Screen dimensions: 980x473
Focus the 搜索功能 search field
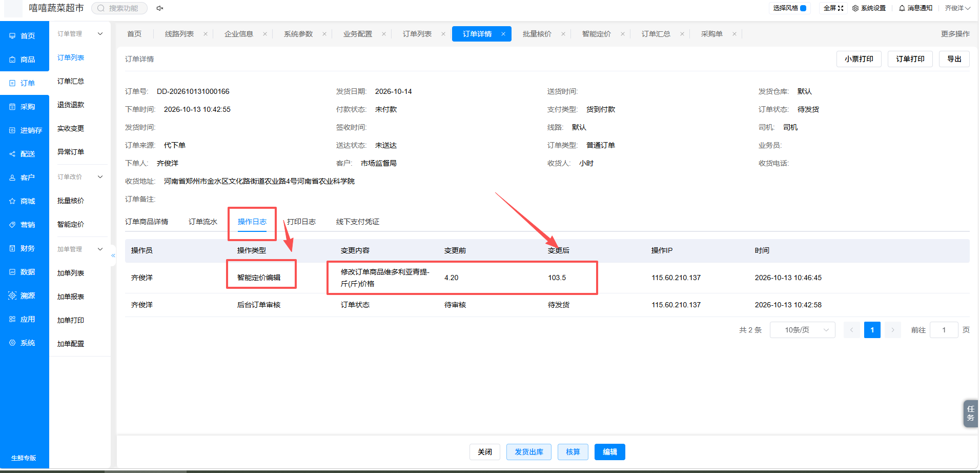119,8
